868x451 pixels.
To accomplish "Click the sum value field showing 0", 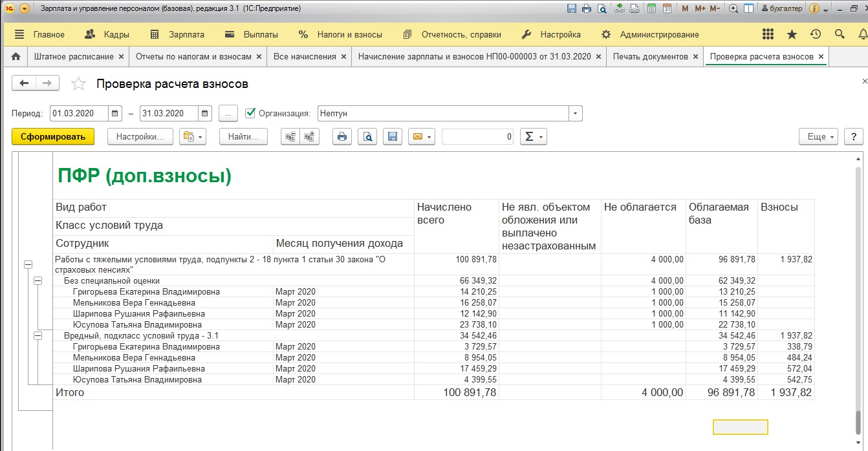I will [x=477, y=136].
